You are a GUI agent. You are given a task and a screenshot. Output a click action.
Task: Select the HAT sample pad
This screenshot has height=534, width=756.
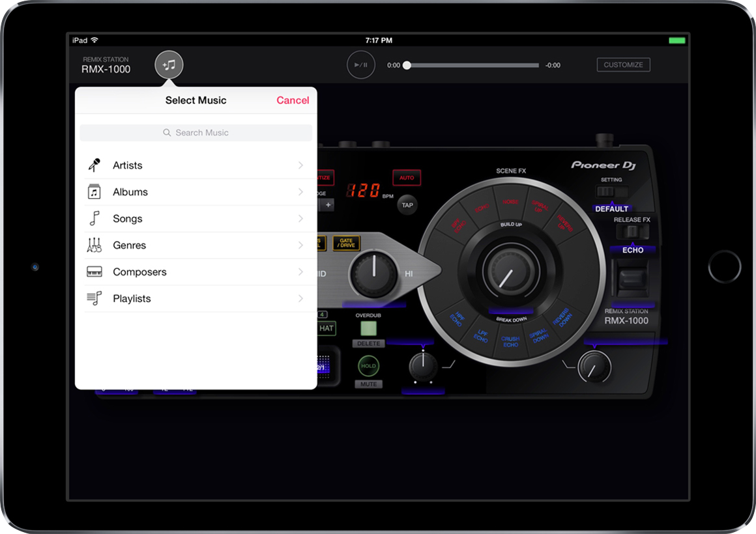point(327,328)
